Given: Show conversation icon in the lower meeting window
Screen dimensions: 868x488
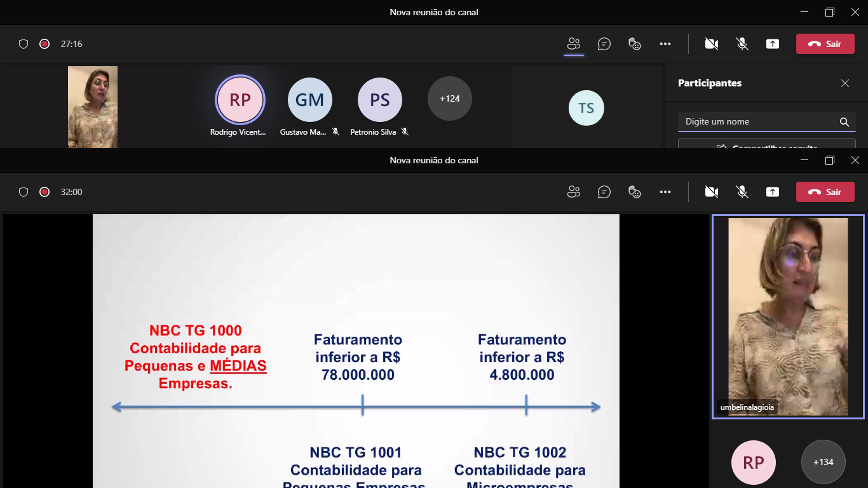Looking at the screenshot, I should tap(604, 192).
